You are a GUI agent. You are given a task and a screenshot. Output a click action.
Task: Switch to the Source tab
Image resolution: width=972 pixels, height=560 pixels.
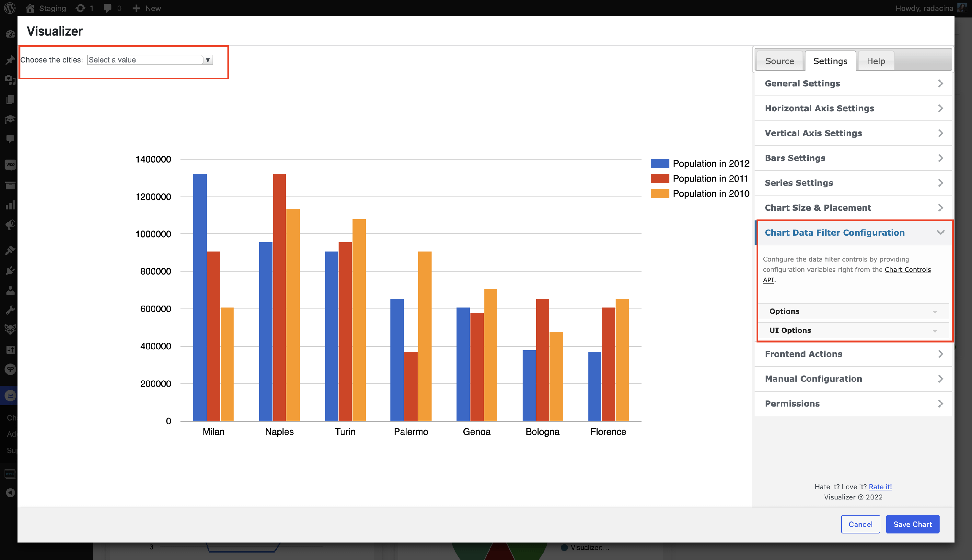779,61
